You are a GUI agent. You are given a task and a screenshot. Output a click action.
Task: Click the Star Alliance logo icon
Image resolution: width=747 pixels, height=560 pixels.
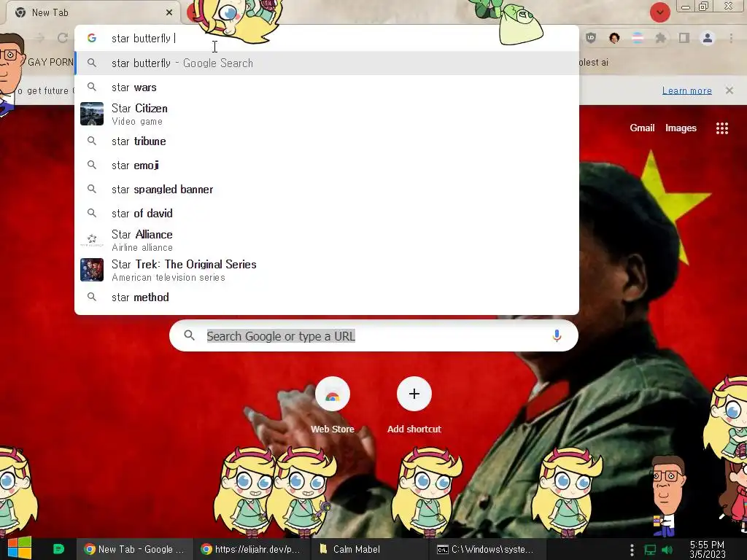[92, 240]
